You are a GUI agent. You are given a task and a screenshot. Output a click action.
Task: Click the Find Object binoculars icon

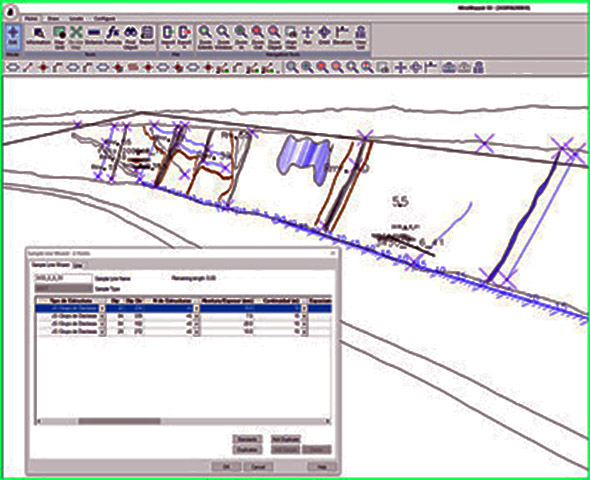click(130, 37)
